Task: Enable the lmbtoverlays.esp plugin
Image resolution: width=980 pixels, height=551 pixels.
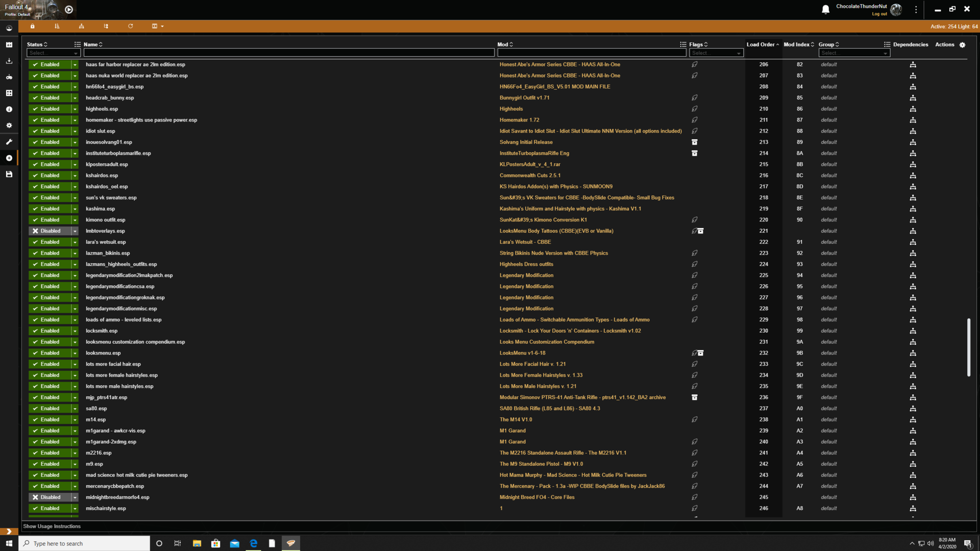Action: pos(50,231)
